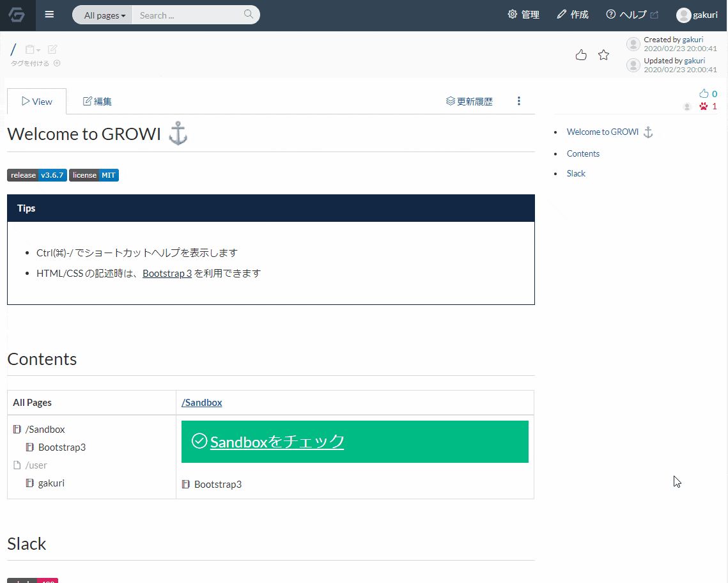This screenshot has height=583, width=728.
Task: Click the GROWI logo icon
Action: click(x=17, y=15)
